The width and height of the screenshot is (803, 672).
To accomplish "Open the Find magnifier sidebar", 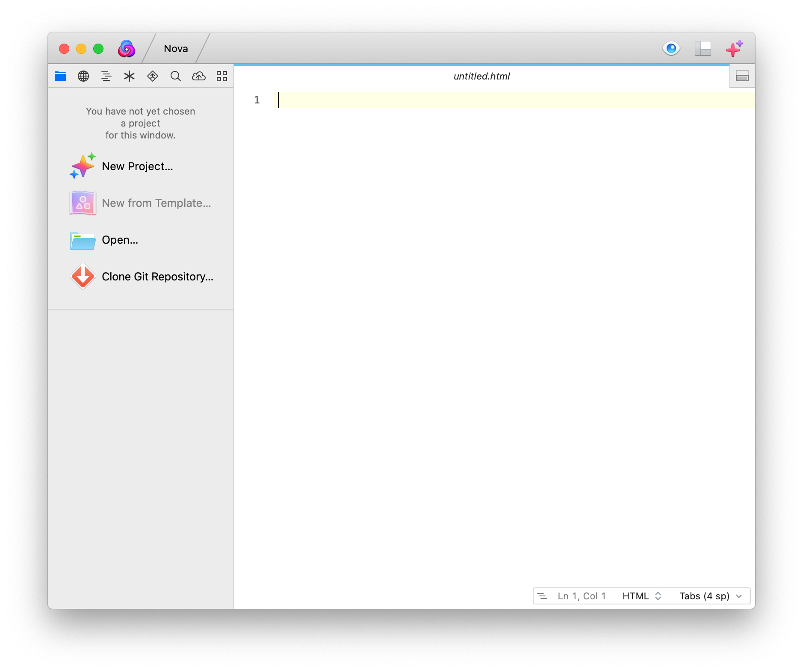I will point(175,76).
